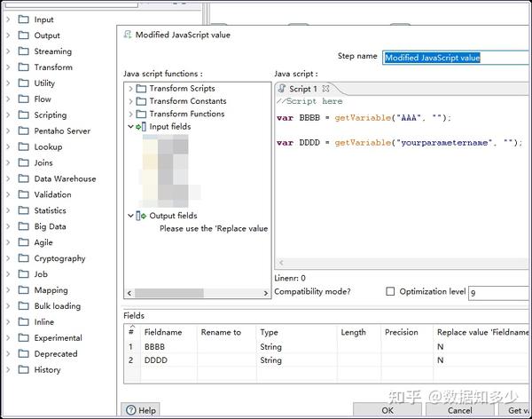Sort by Type column header
Viewport: 532px width, 419px height.
click(269, 332)
